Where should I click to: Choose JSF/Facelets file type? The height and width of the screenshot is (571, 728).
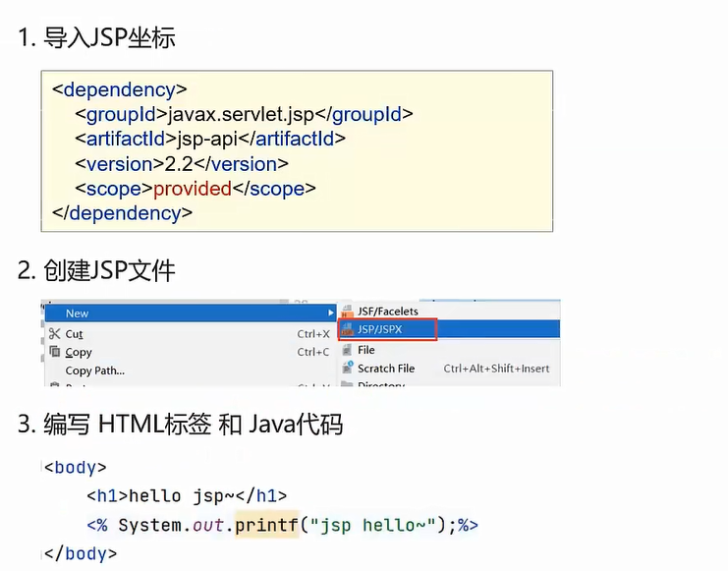pyautogui.click(x=449, y=311)
